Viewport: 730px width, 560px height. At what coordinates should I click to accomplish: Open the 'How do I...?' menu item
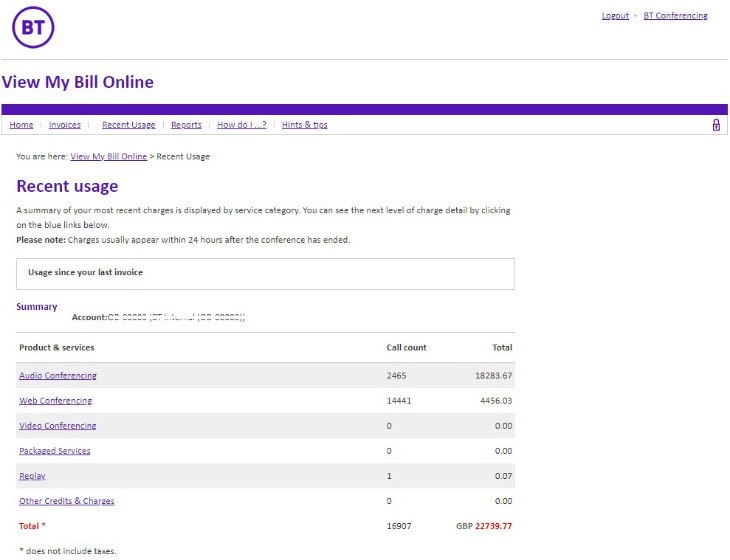coord(242,125)
